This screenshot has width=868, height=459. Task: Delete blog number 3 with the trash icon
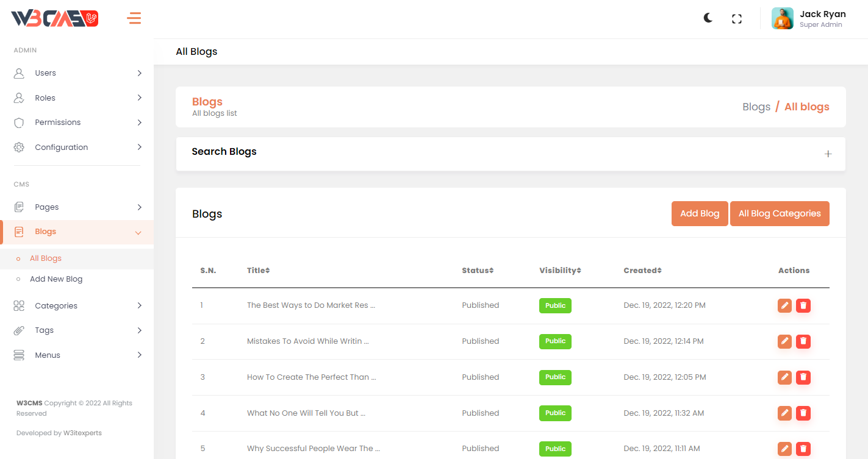pyautogui.click(x=803, y=377)
